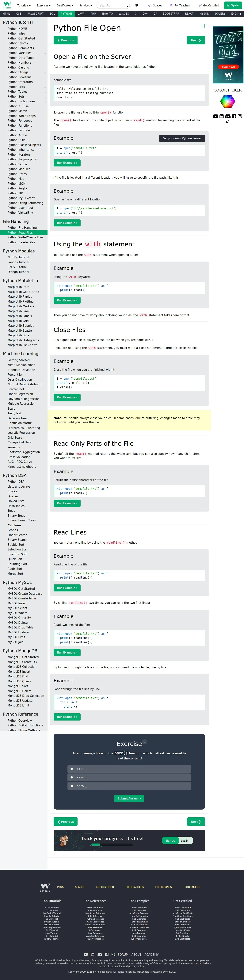Select the read() answer option
The width and height of the screenshot is (244, 980).
coord(129,777)
